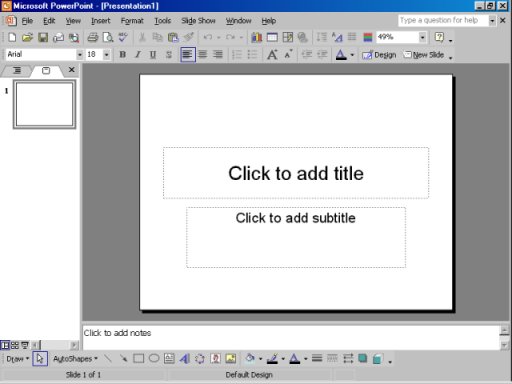Open a file with Open folder icon
The image size is (512, 384).
pyautogui.click(x=27, y=37)
